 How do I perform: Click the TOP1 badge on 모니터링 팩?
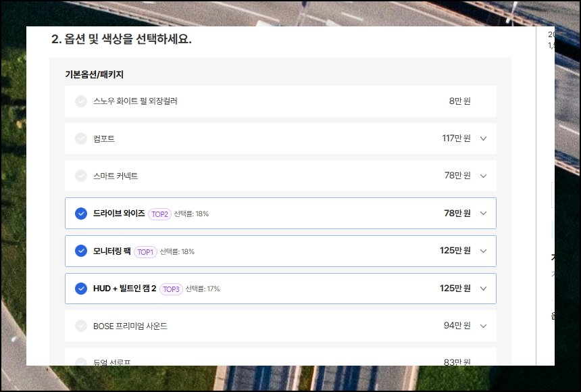tap(145, 252)
